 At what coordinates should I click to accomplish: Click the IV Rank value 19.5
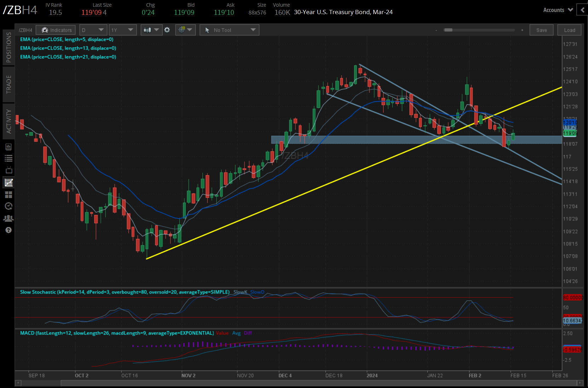point(55,13)
